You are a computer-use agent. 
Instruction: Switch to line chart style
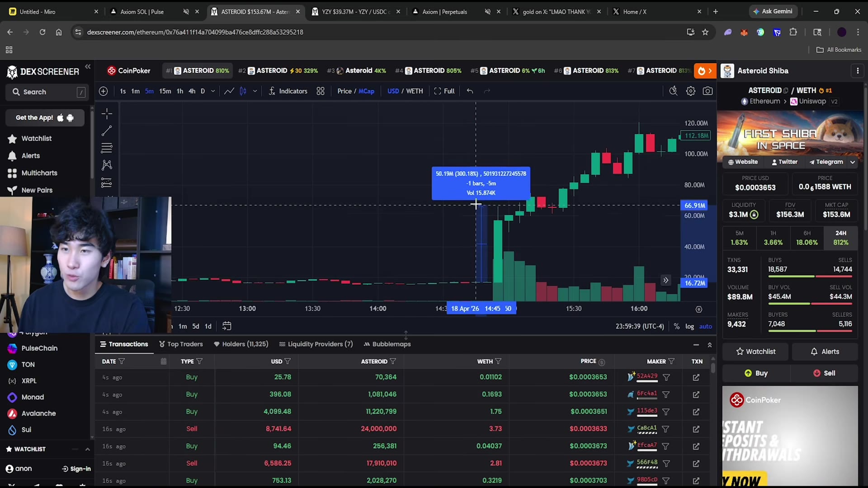point(229,91)
